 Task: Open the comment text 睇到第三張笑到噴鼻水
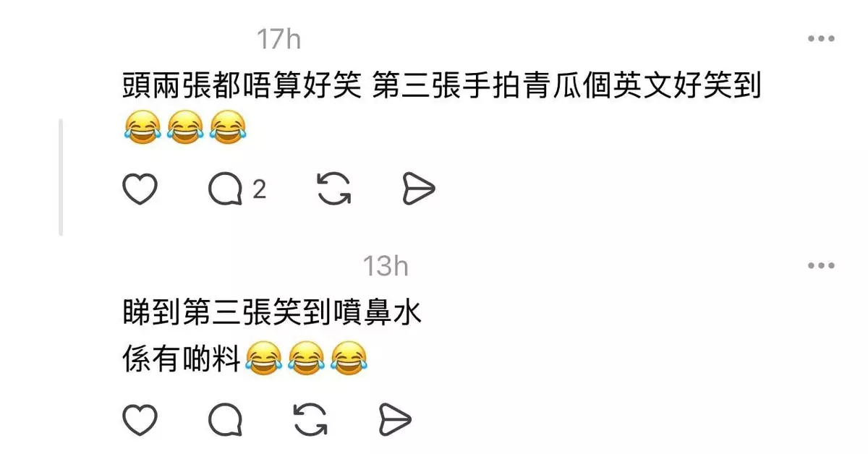(x=272, y=314)
